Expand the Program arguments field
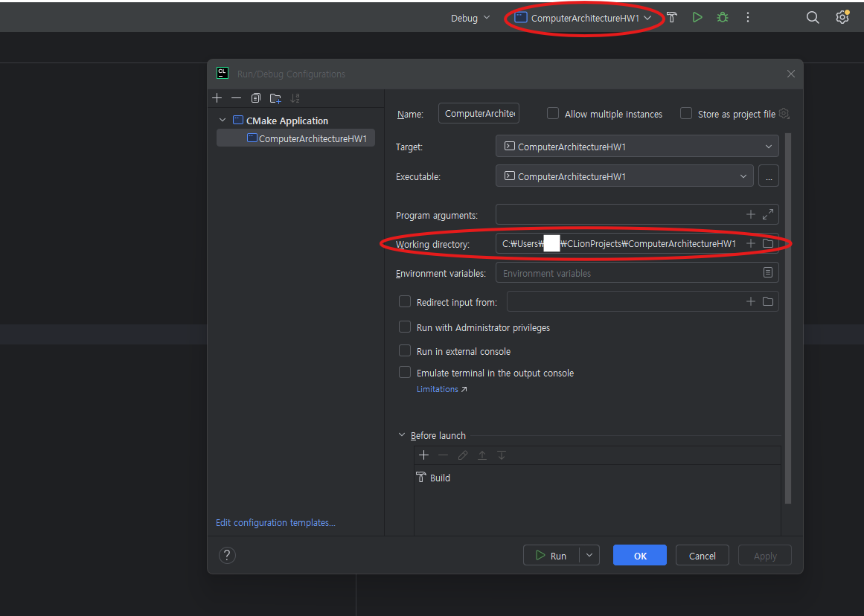The width and height of the screenshot is (864, 616). (x=767, y=214)
